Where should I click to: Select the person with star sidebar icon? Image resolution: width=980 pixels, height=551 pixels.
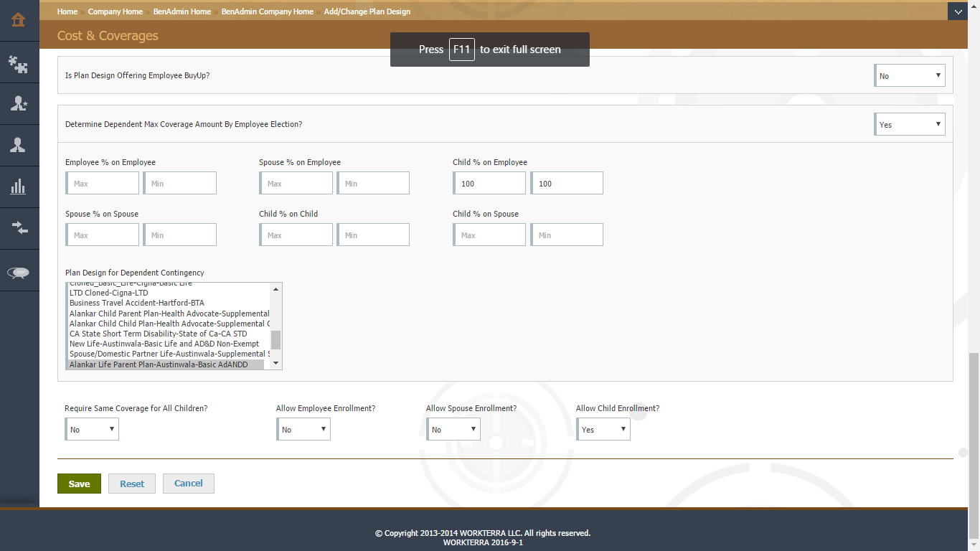tap(19, 104)
